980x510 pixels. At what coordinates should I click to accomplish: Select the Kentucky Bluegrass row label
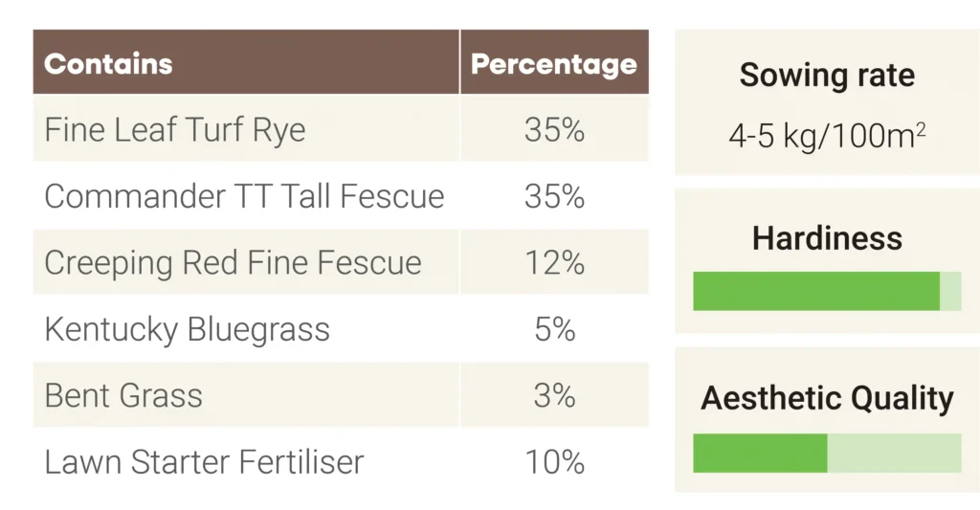187,330
